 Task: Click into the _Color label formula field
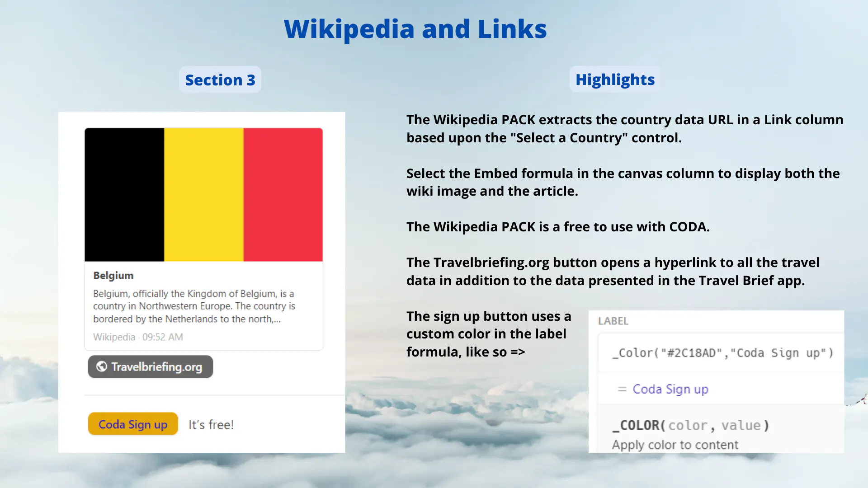point(722,353)
